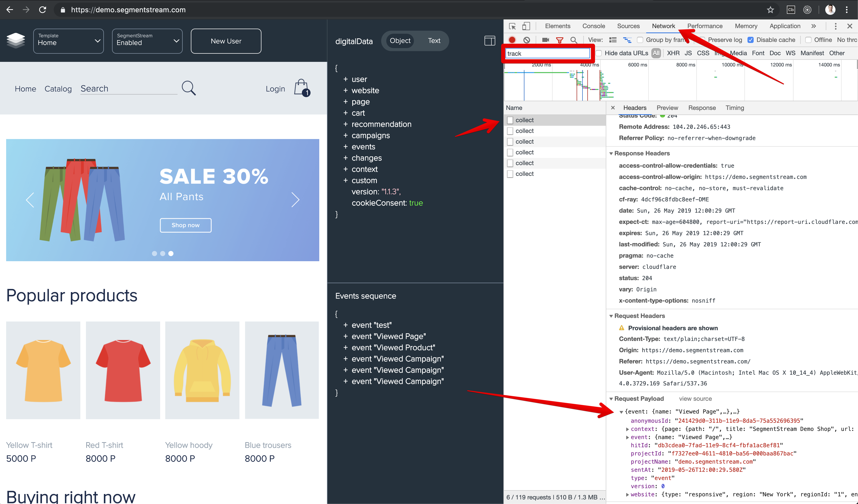858x504 pixels.
Task: Reload the page with the refresh icon
Action: (42, 9)
